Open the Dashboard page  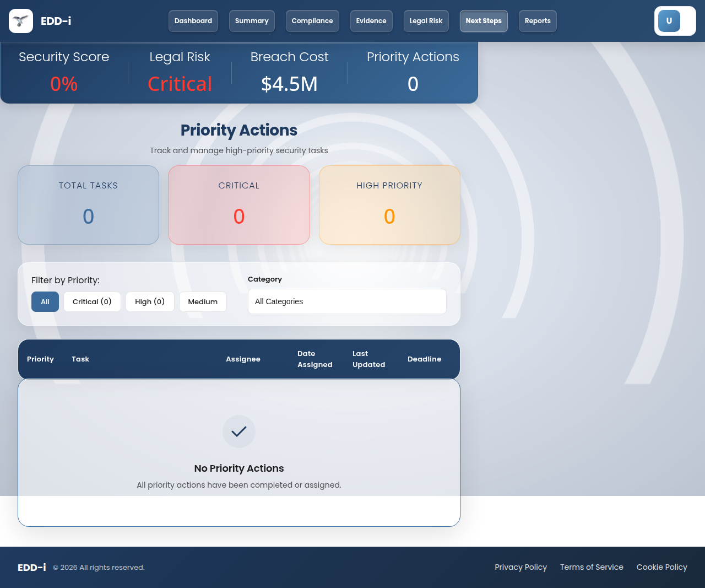(193, 20)
